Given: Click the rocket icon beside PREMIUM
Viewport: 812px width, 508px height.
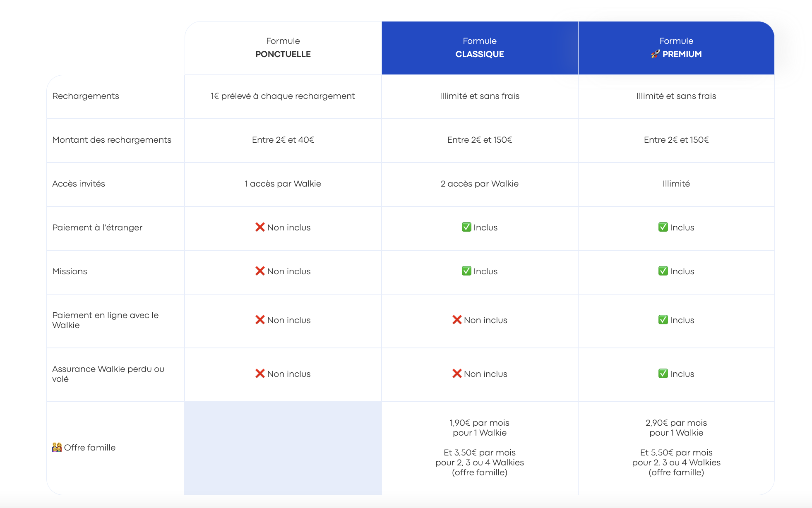Looking at the screenshot, I should [x=655, y=54].
